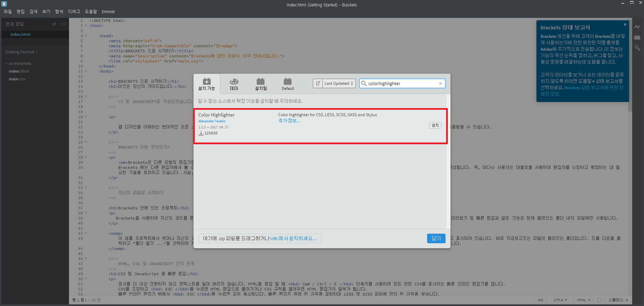Collapse the head tag fold at line 4
The height and width of the screenshot is (306, 644).
86,36
